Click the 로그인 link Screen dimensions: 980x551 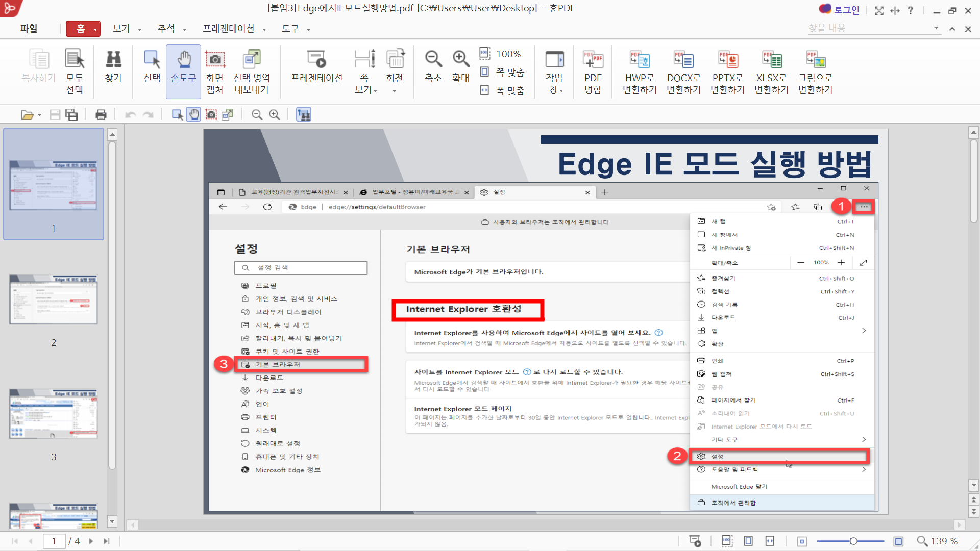[847, 10]
